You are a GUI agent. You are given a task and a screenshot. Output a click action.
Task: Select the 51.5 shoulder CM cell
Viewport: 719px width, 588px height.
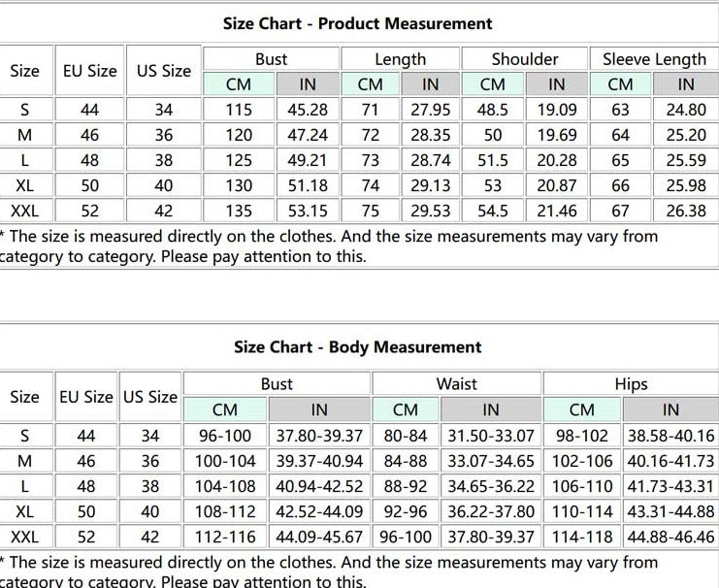pos(493,160)
